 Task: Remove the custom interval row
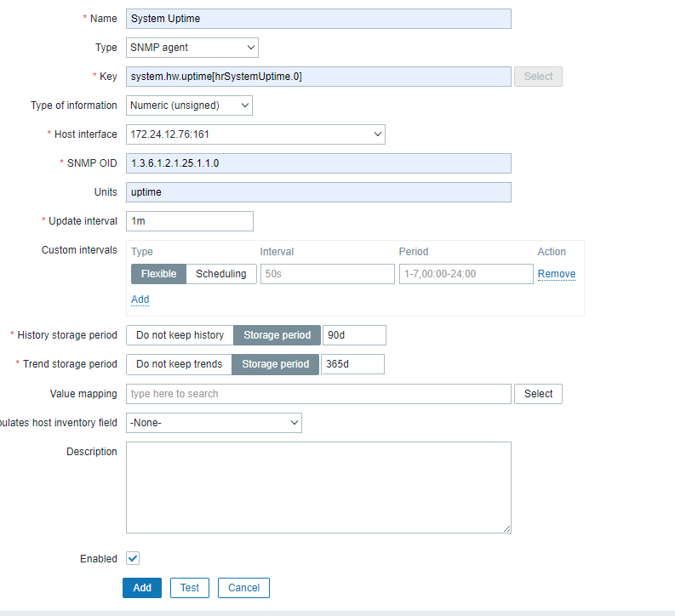[x=556, y=274]
